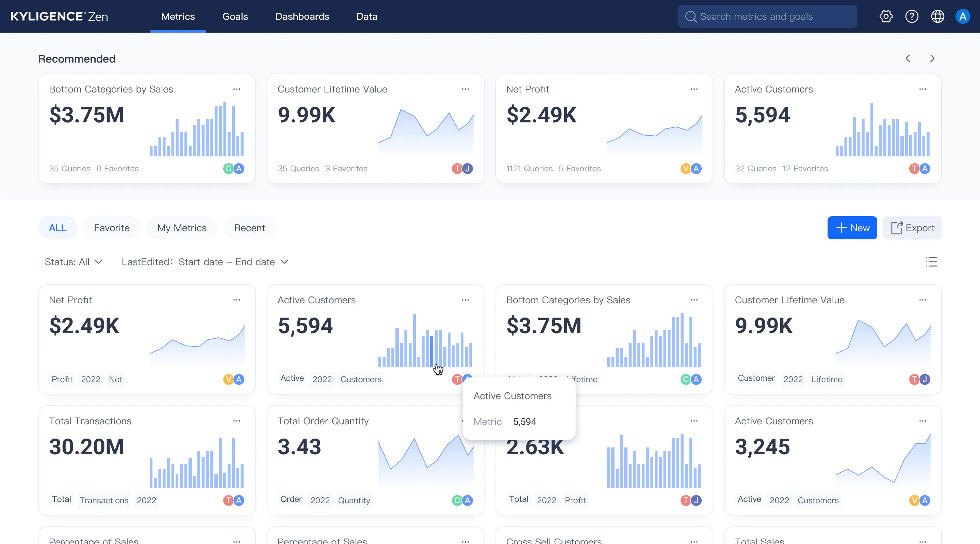Click "3 Favorites" on Recommended Customer Lifetime Value card
The height and width of the screenshot is (544, 980).
point(346,168)
